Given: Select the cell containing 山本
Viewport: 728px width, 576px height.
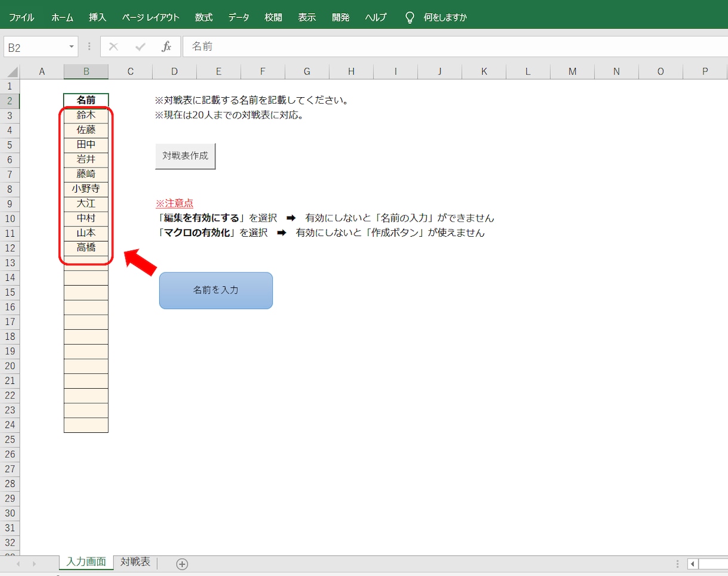Looking at the screenshot, I should 86,233.
